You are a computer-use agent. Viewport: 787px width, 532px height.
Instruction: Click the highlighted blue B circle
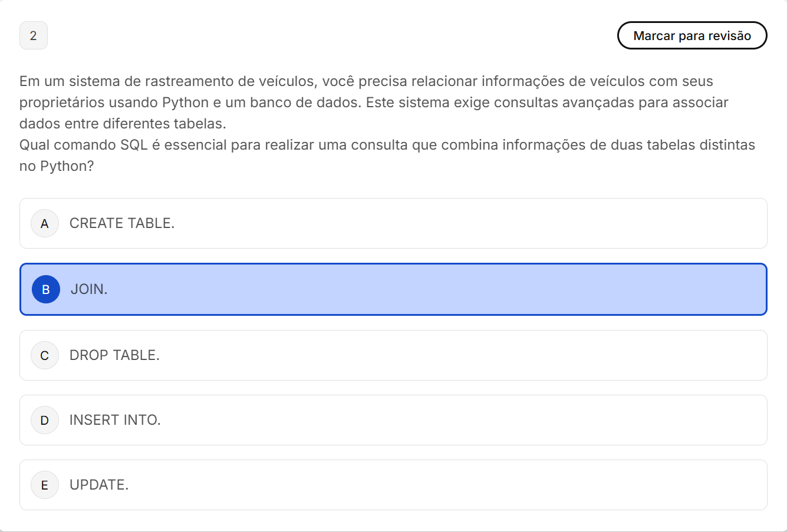(46, 289)
